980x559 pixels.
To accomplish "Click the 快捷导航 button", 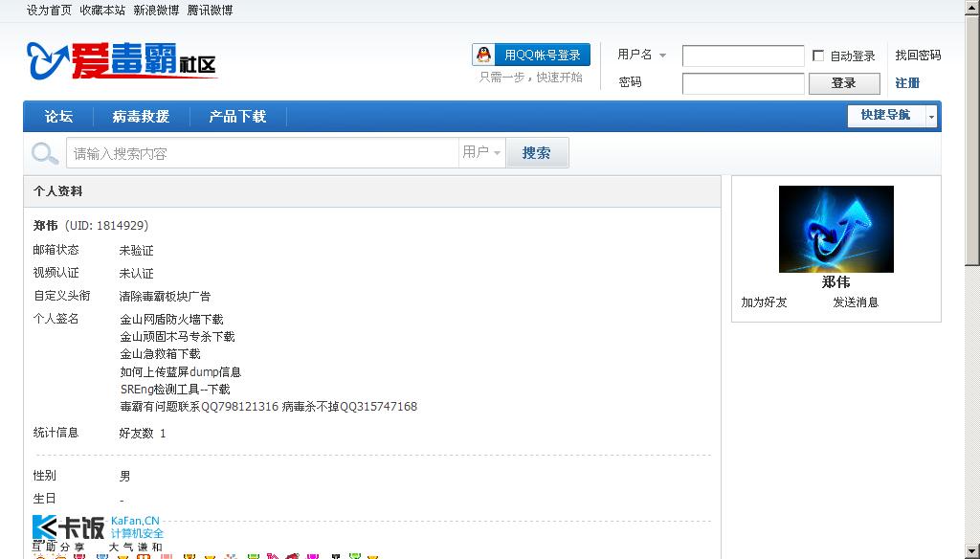I will (885, 116).
